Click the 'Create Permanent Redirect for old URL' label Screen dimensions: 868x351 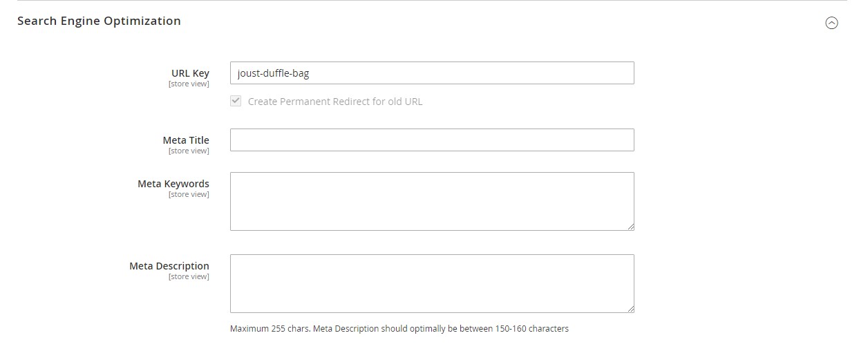point(334,102)
